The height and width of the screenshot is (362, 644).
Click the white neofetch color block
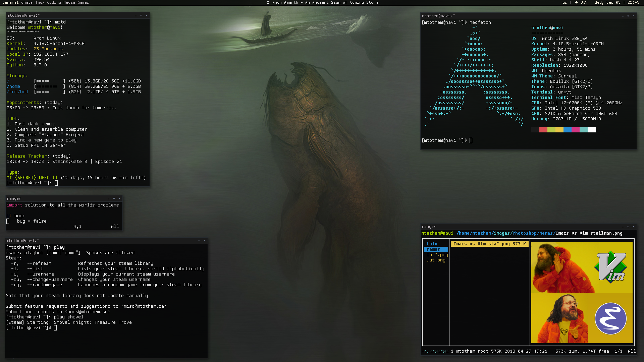click(x=592, y=130)
